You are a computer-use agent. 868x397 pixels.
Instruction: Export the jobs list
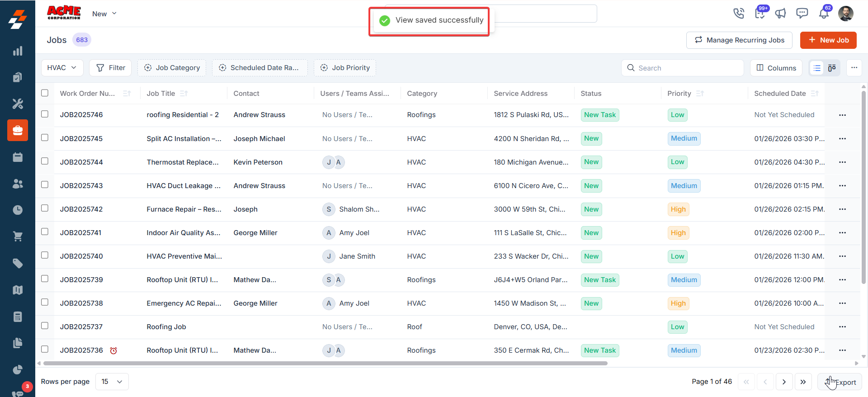[840, 382]
